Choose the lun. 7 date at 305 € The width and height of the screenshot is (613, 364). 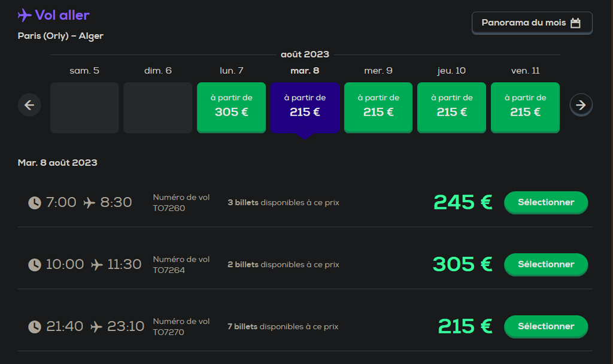[231, 107]
